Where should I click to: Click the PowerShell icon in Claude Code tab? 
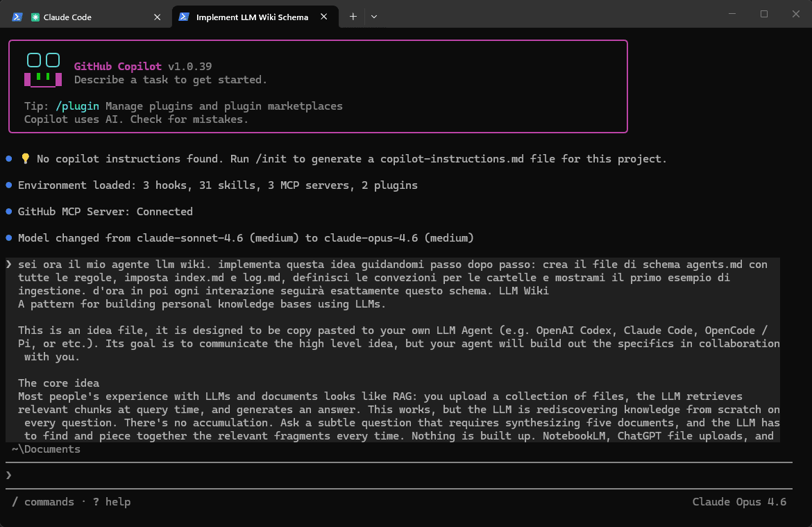[17, 17]
